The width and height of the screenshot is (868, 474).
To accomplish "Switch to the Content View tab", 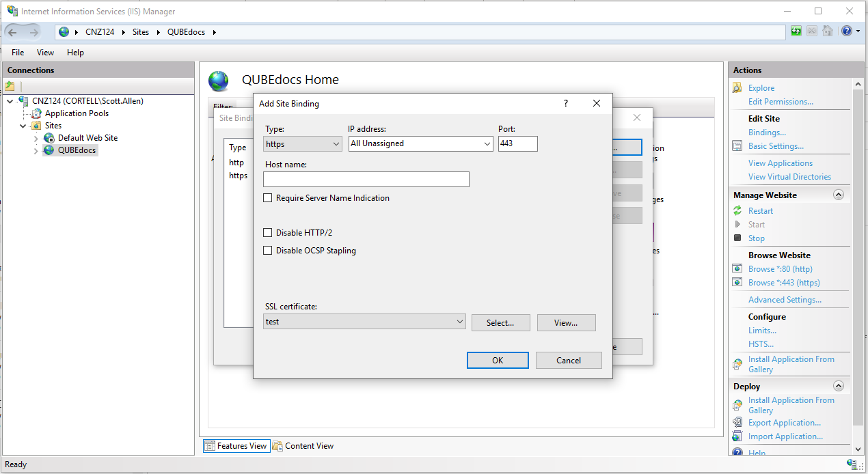I will 303,446.
